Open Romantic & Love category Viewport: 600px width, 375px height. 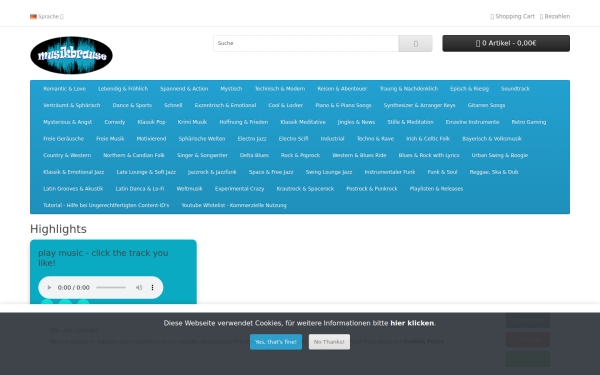(64, 89)
